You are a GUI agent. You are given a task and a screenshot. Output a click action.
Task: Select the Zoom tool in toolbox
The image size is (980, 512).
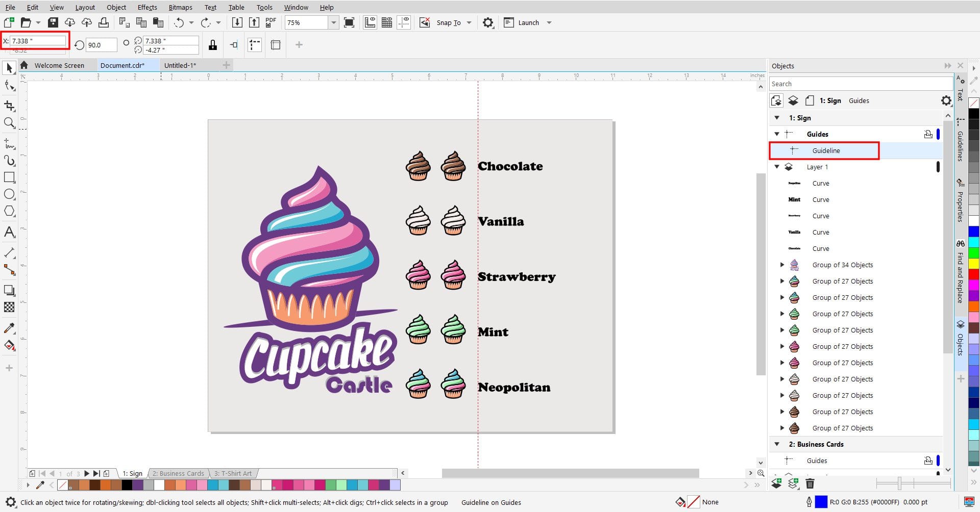coord(9,123)
